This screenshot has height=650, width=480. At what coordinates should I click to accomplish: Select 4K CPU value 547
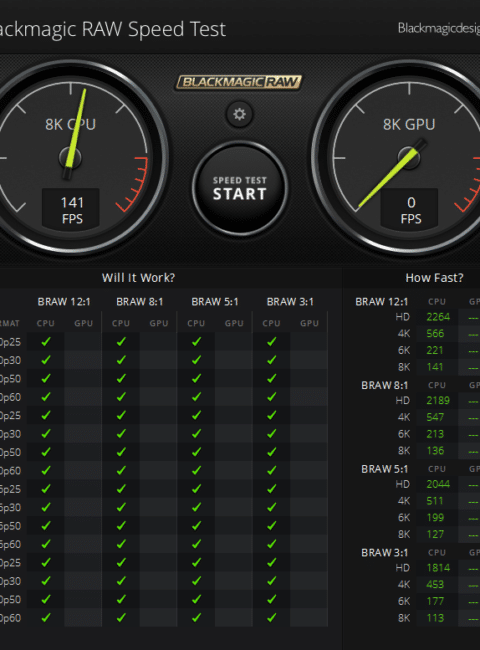coord(435,417)
